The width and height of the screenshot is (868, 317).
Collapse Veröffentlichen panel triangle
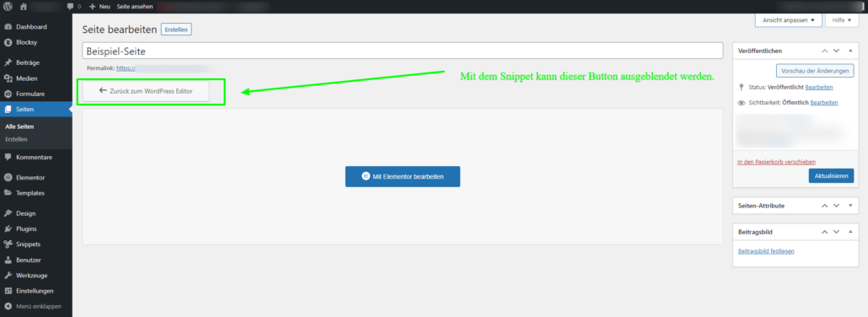(851, 51)
